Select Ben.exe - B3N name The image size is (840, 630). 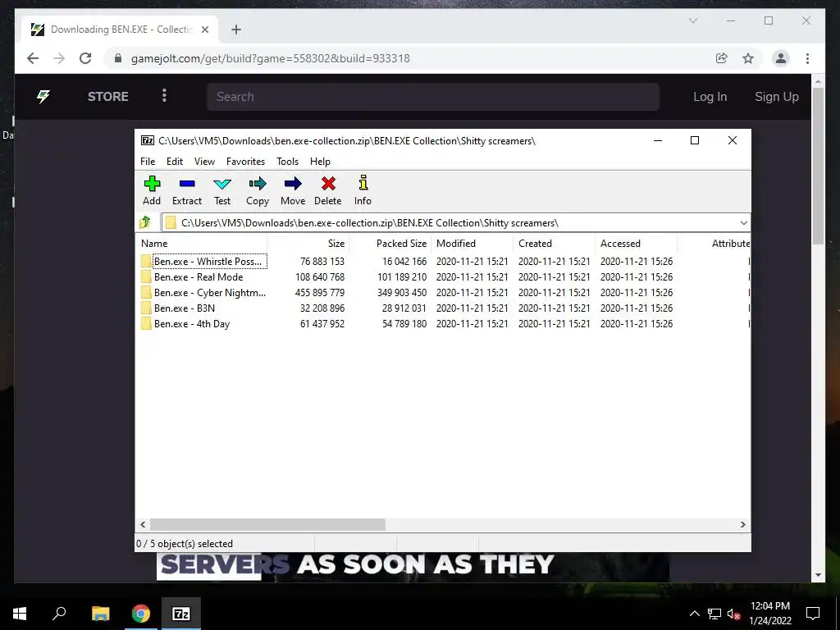pos(185,308)
